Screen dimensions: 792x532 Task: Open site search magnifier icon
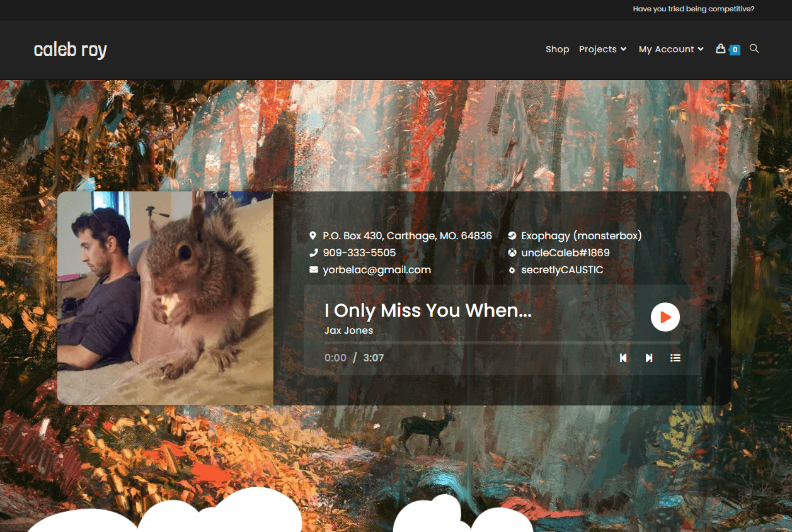tap(754, 48)
